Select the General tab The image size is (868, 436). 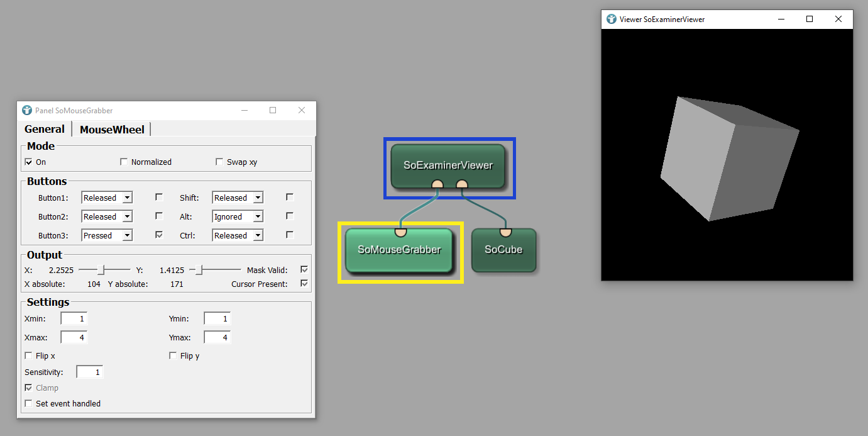pyautogui.click(x=45, y=129)
